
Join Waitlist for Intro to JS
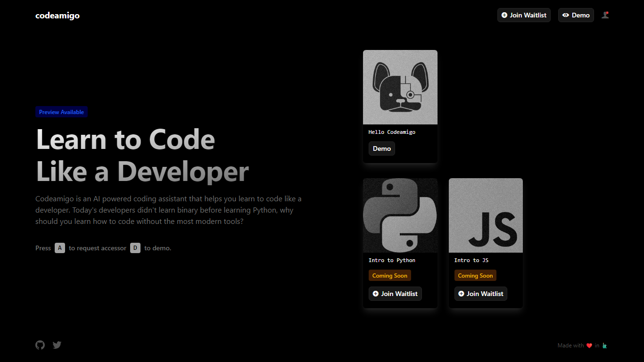tap(480, 294)
